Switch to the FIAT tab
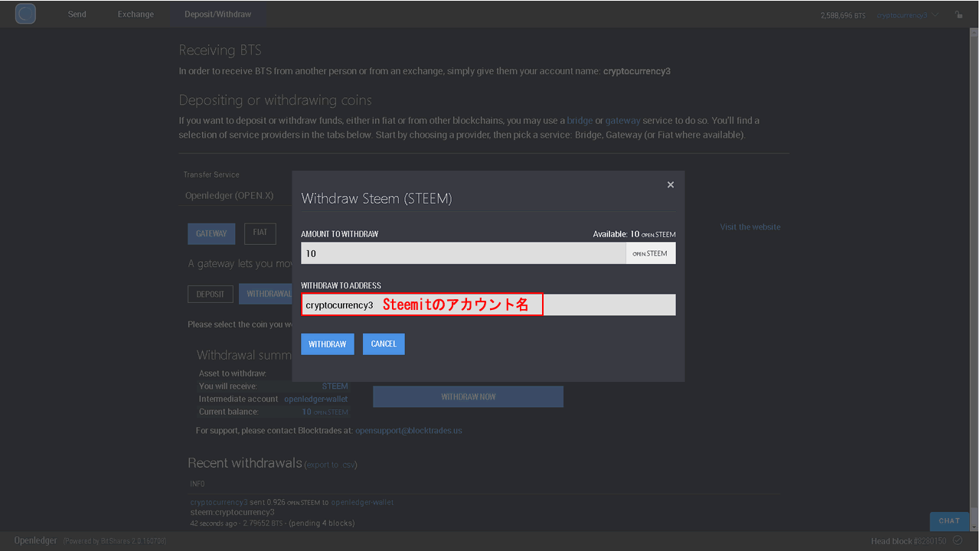980x551 pixels. 260,233
